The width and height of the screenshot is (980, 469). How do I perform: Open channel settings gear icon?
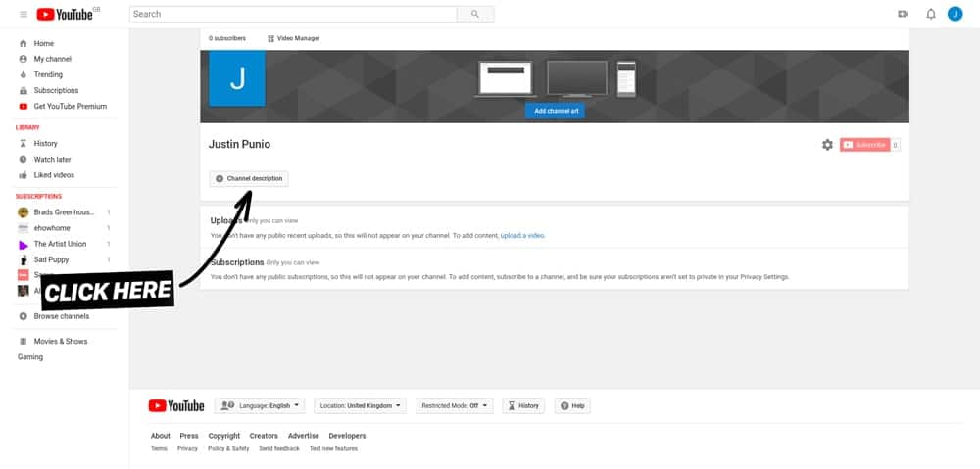coord(827,145)
